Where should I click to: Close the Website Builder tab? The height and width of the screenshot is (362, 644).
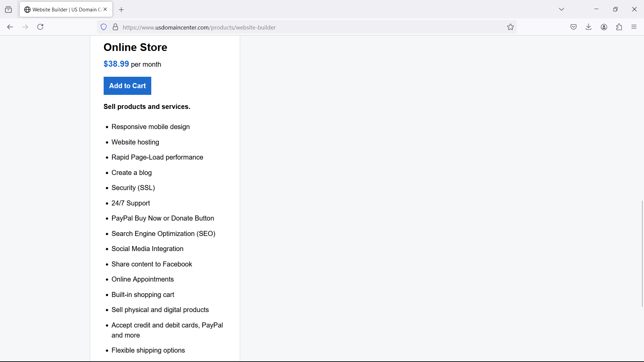pos(105,9)
